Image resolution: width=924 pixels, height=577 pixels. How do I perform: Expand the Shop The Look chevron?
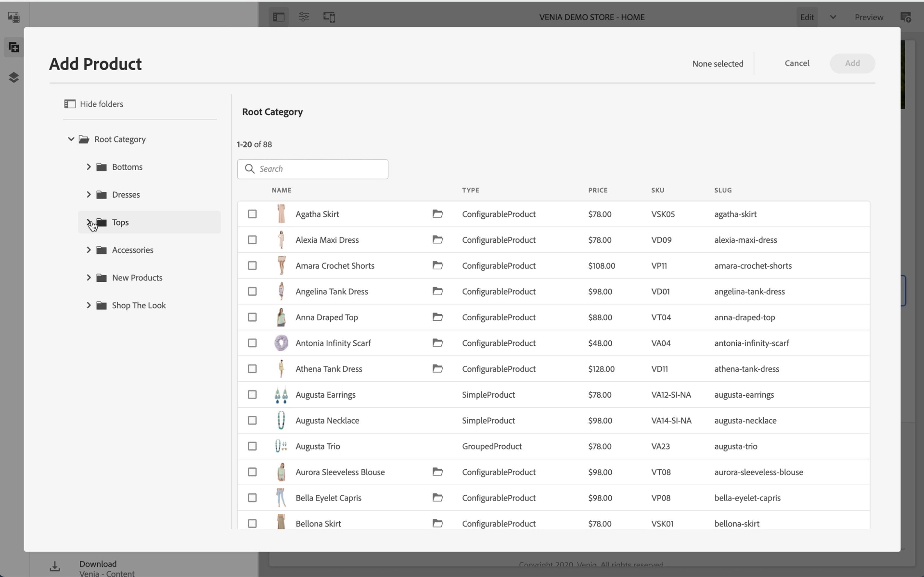[89, 305]
